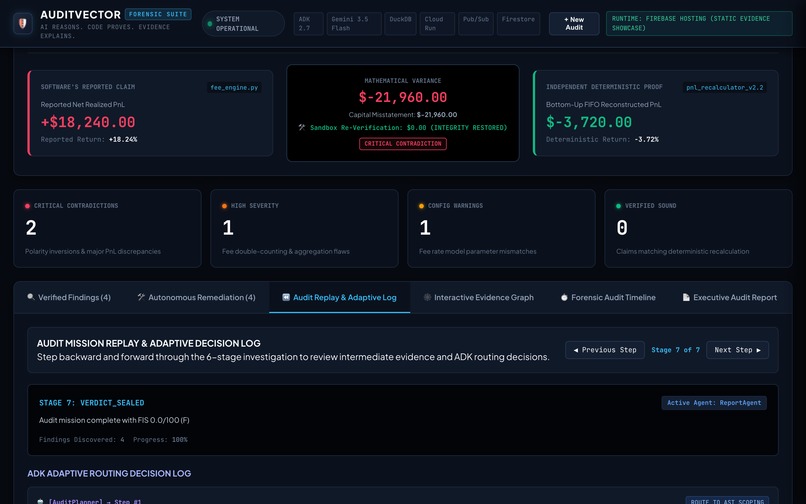
Task: Click the Sandbox Re-Verification tools icon
Action: click(302, 127)
